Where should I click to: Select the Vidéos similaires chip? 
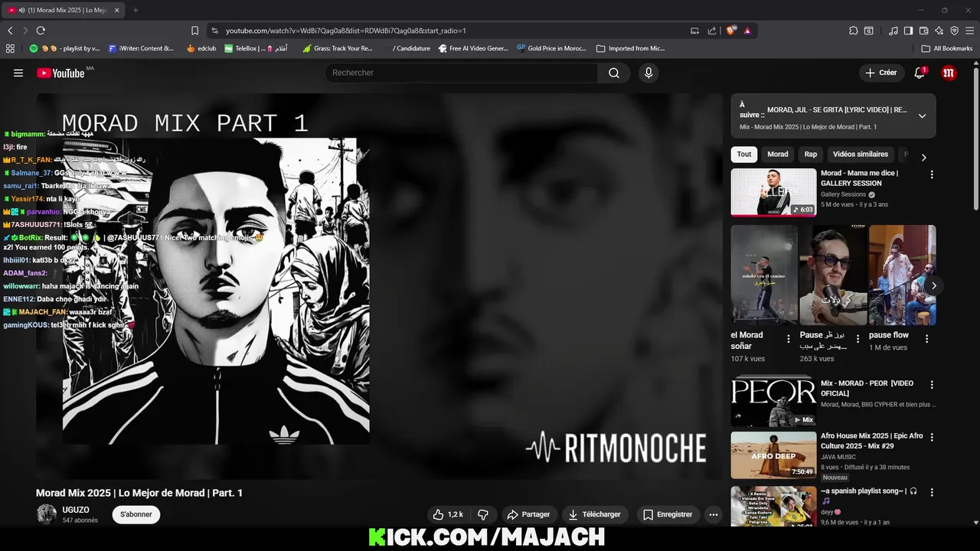(861, 155)
